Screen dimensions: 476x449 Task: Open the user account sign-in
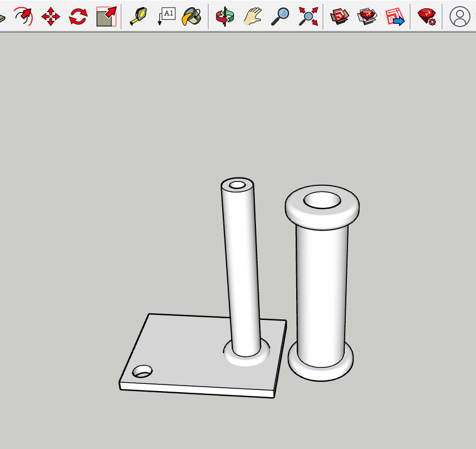coord(459,17)
